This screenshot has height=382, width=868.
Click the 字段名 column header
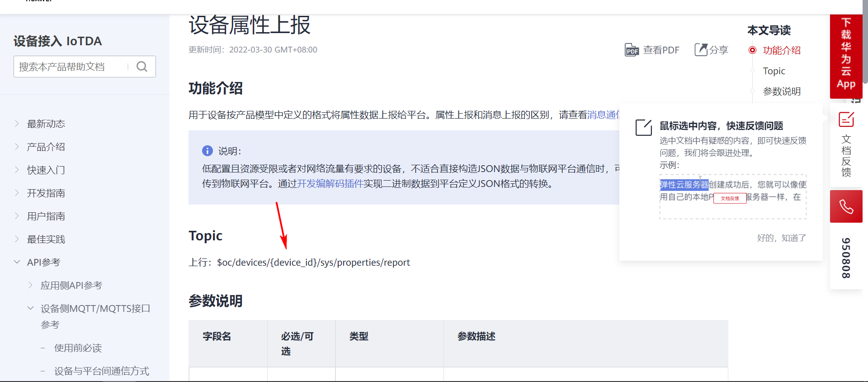coord(217,336)
